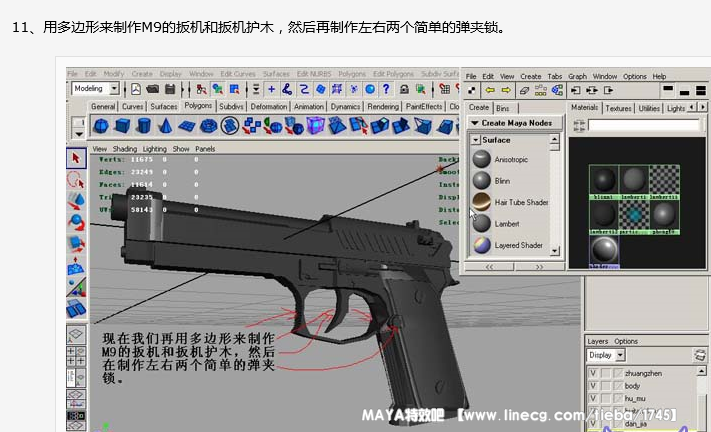711x432 pixels.
Task: Create a polygon sphere from the shelf
Action: click(x=101, y=126)
